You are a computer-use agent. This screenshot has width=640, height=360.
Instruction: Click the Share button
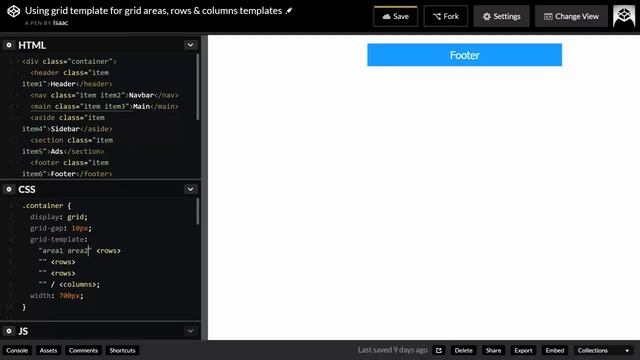click(493, 350)
